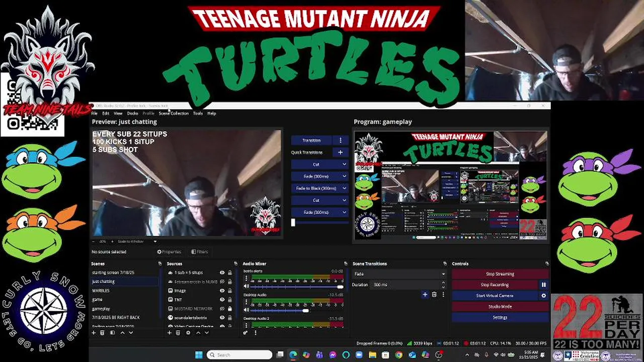This screenshot has height=362, width=644.
Task: Open the View menu
Action: (118, 114)
